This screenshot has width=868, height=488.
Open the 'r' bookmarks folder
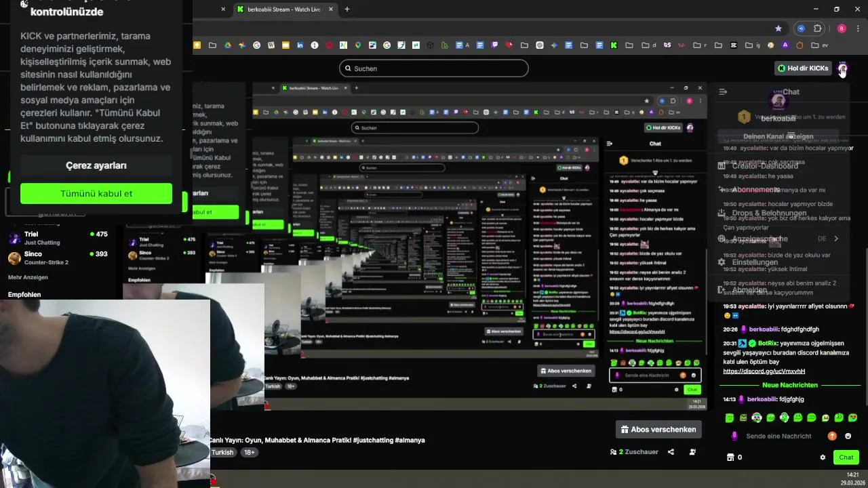(x=701, y=45)
